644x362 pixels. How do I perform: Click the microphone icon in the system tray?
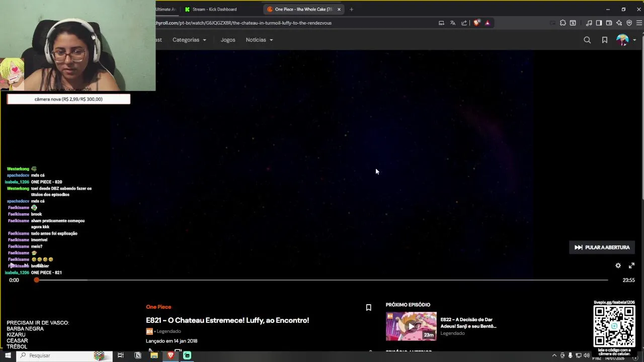coord(571,355)
